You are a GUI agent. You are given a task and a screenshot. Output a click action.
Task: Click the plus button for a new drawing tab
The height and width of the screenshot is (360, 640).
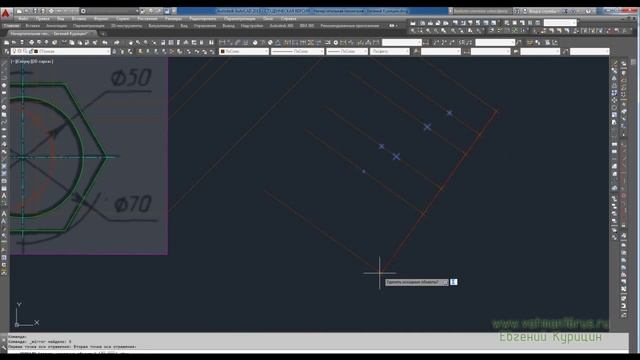coord(103,33)
